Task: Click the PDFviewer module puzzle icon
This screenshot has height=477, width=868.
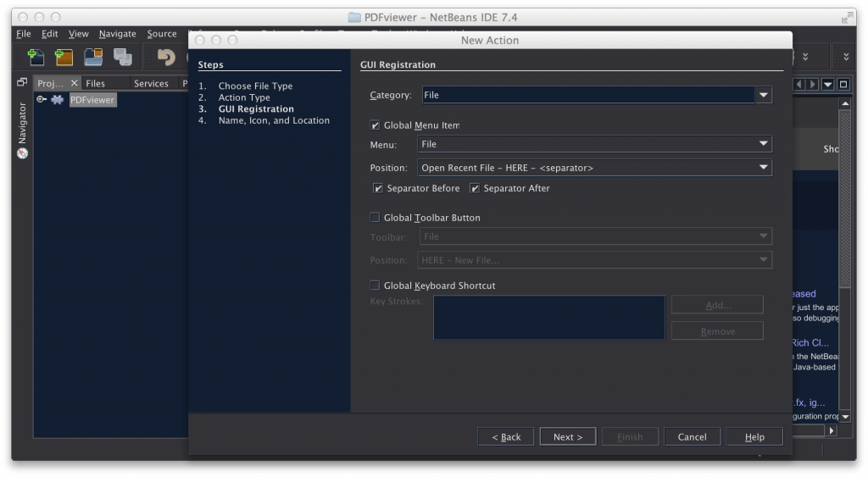Action: tap(57, 100)
